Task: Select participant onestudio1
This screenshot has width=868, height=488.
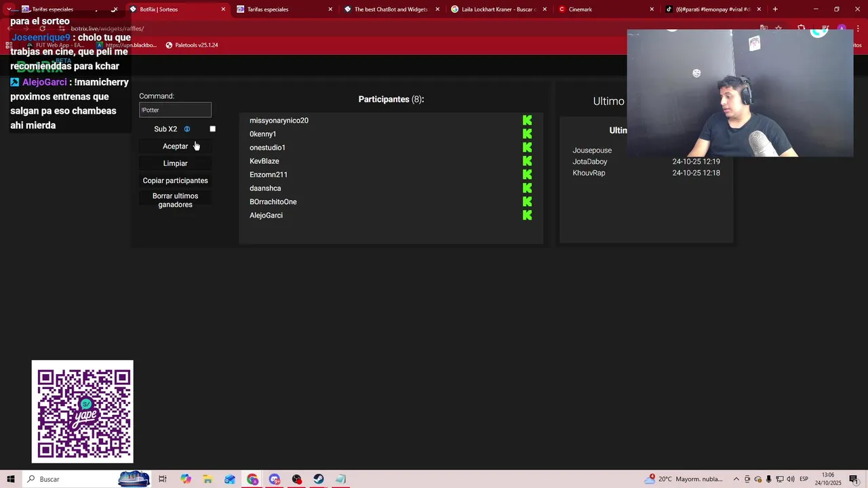Action: (267, 148)
